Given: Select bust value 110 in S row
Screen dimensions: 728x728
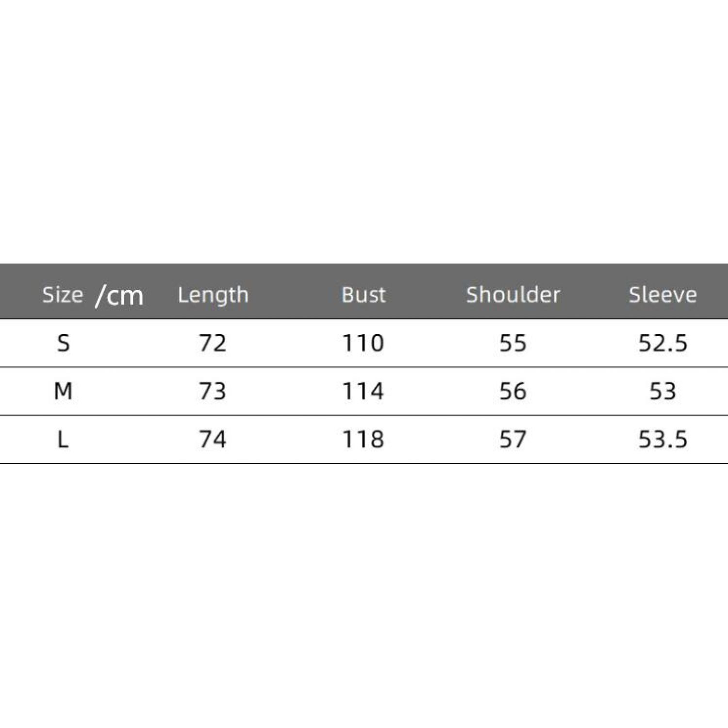Looking at the screenshot, I should tap(363, 343).
